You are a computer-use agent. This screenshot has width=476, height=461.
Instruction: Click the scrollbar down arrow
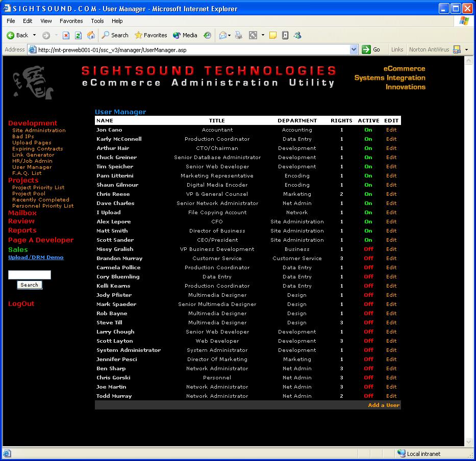click(x=468, y=442)
